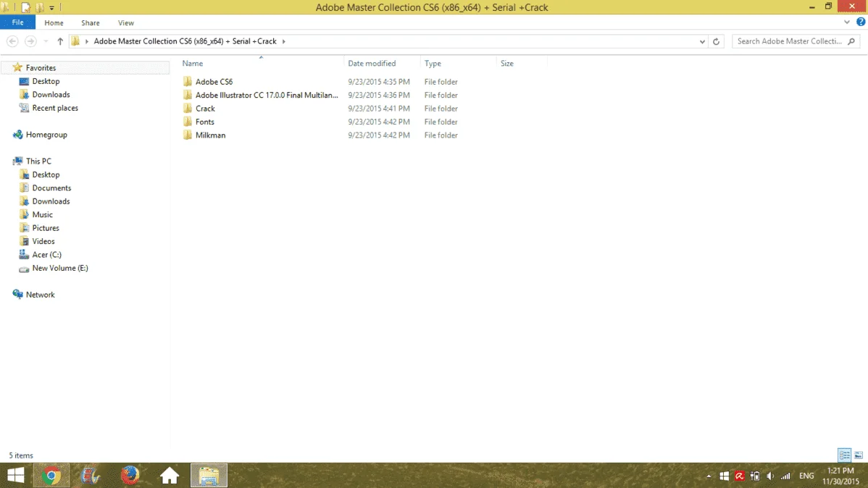This screenshot has width=868, height=488.
Task: Open the volume speaker tray icon
Action: (770, 476)
